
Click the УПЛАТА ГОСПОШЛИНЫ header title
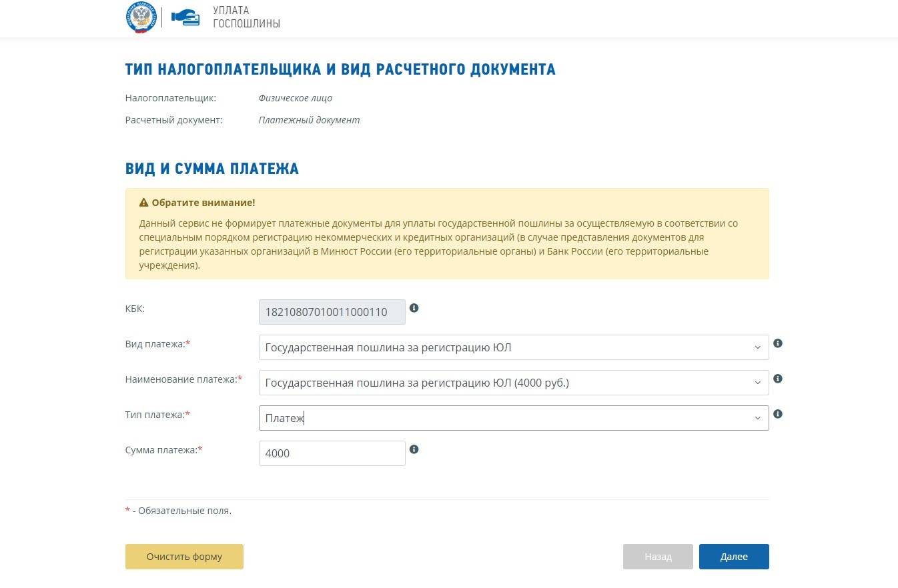(246, 17)
